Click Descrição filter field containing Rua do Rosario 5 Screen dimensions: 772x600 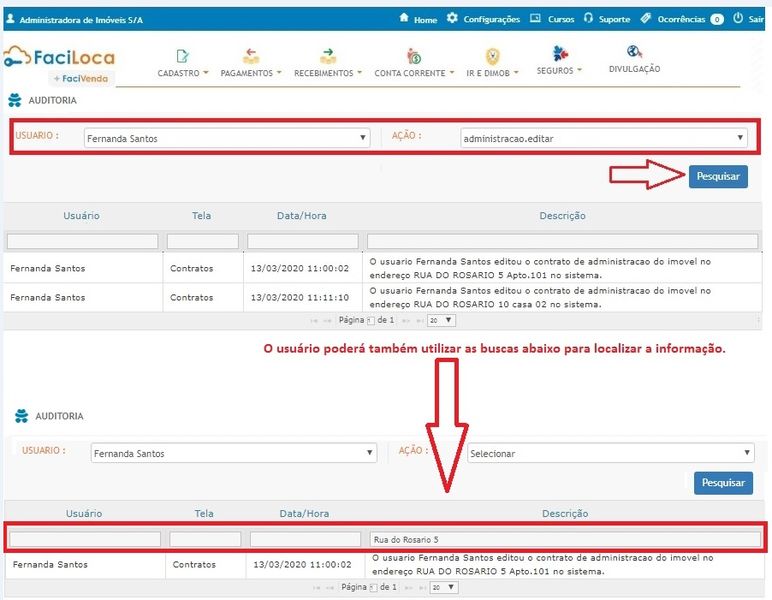click(563, 539)
